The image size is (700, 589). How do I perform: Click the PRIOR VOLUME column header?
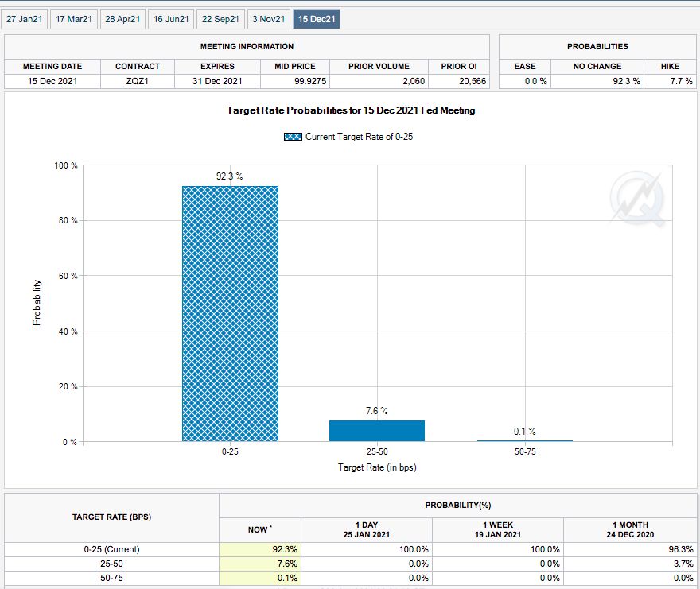click(379, 66)
